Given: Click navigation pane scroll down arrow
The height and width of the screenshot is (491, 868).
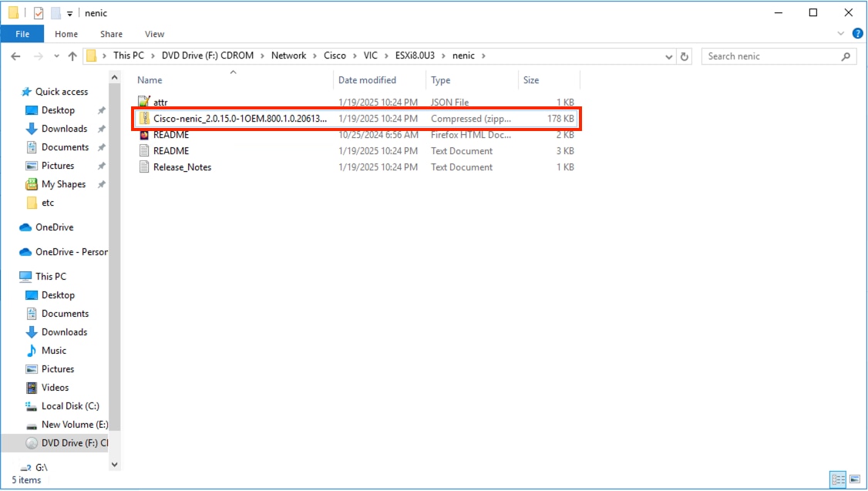Looking at the screenshot, I should coord(115,465).
